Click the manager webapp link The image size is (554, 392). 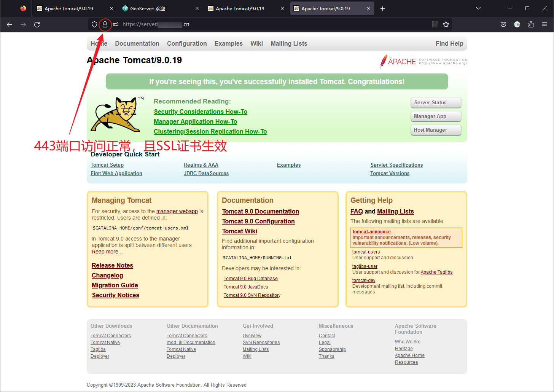[x=177, y=211]
